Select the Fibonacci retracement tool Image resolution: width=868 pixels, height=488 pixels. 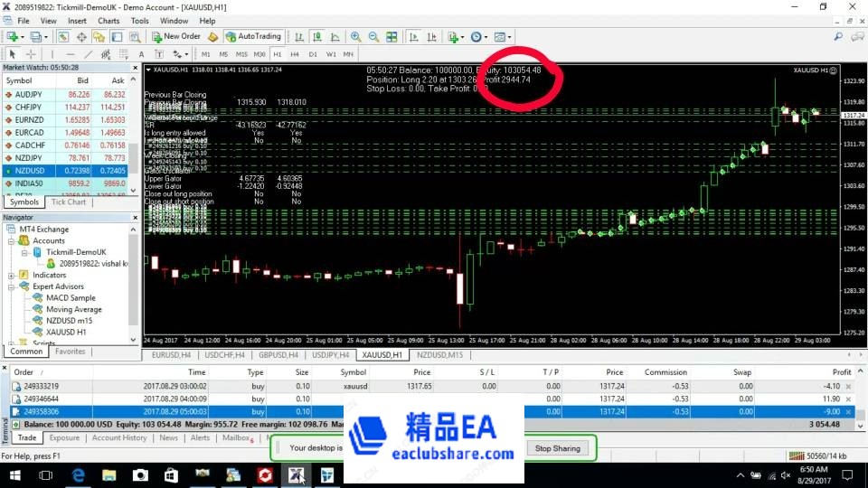(124, 54)
